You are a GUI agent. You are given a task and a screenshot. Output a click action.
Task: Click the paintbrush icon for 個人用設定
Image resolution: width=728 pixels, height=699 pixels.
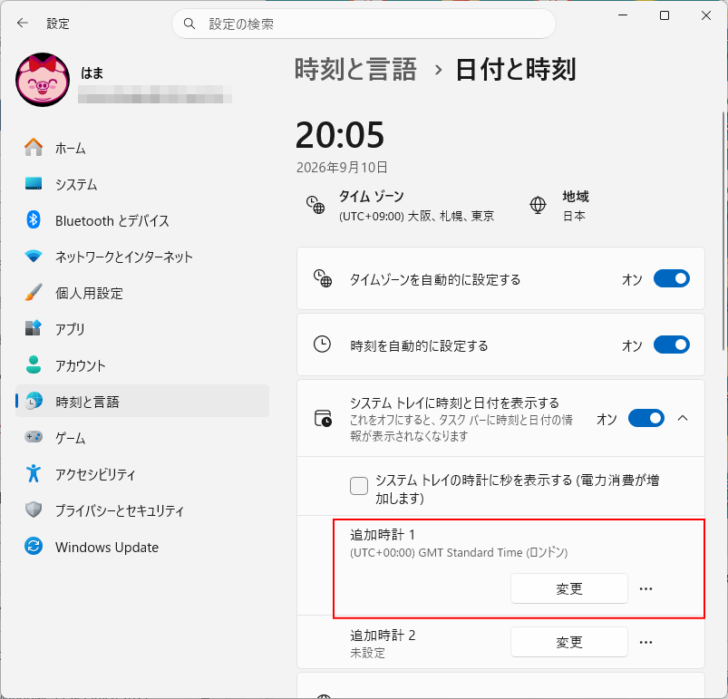[x=33, y=292]
